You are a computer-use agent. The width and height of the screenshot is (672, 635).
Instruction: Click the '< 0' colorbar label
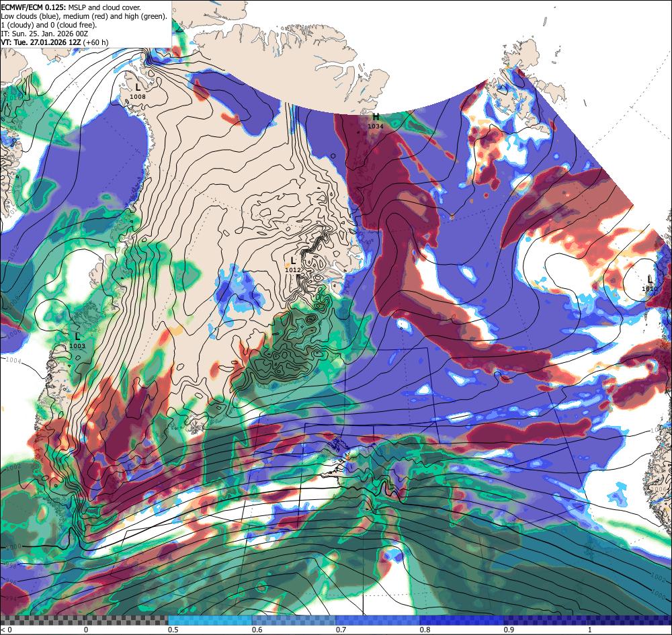coord(7,630)
